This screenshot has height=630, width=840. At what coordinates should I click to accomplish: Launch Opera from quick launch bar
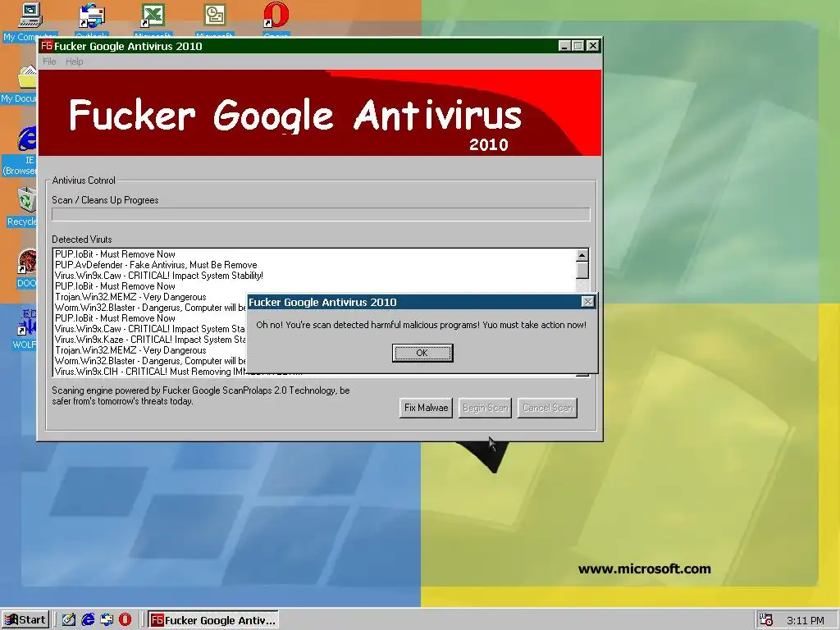coord(125,620)
